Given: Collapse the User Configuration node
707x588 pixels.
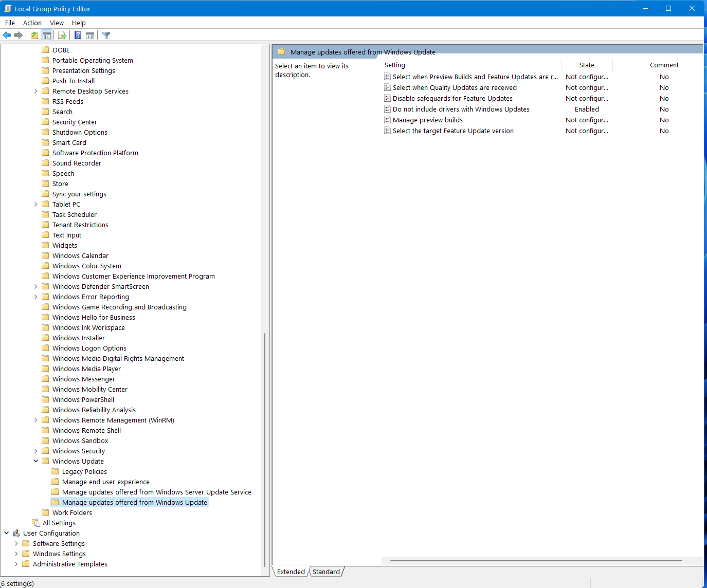Looking at the screenshot, I should tap(6, 533).
